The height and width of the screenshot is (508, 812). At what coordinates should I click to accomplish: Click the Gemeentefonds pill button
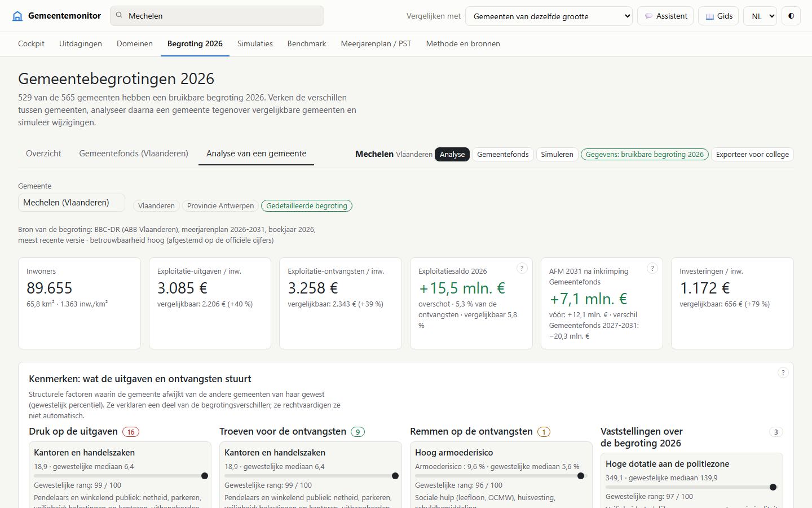click(x=503, y=154)
